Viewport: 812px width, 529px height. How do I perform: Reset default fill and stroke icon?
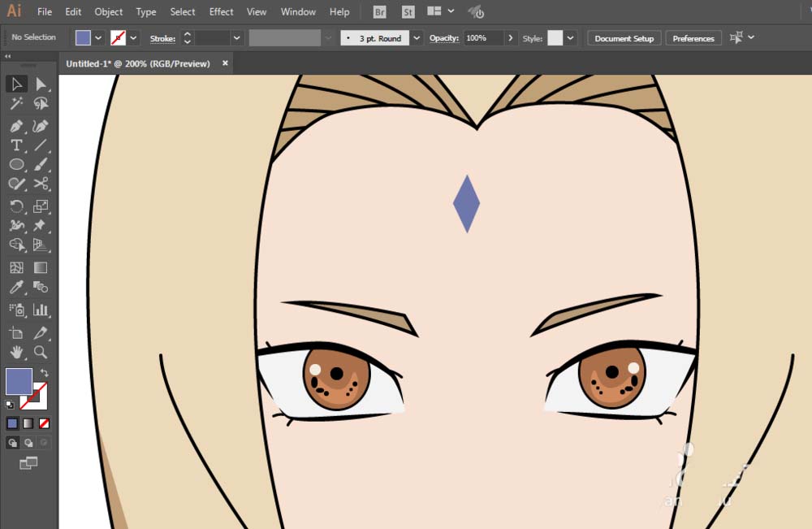pos(9,404)
